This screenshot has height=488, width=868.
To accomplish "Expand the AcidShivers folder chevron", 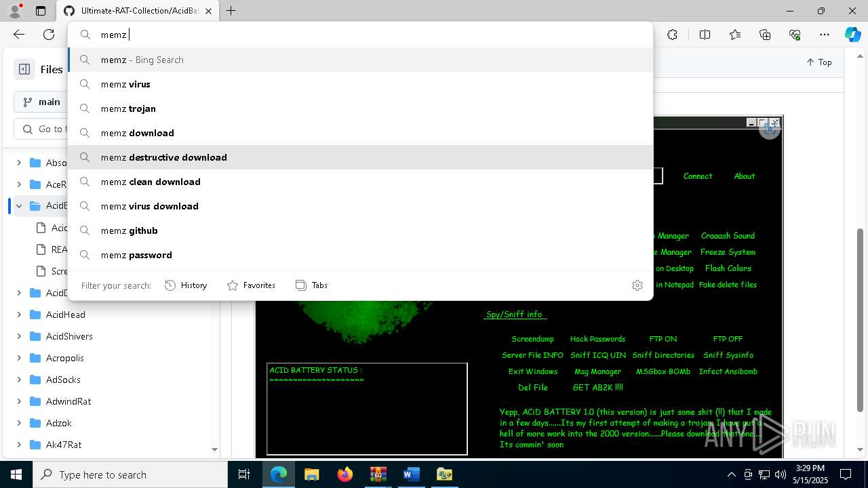I will point(19,336).
